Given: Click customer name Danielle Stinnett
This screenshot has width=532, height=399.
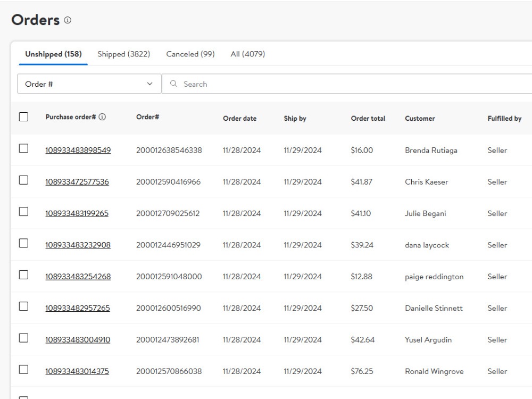Looking at the screenshot, I should [434, 308].
